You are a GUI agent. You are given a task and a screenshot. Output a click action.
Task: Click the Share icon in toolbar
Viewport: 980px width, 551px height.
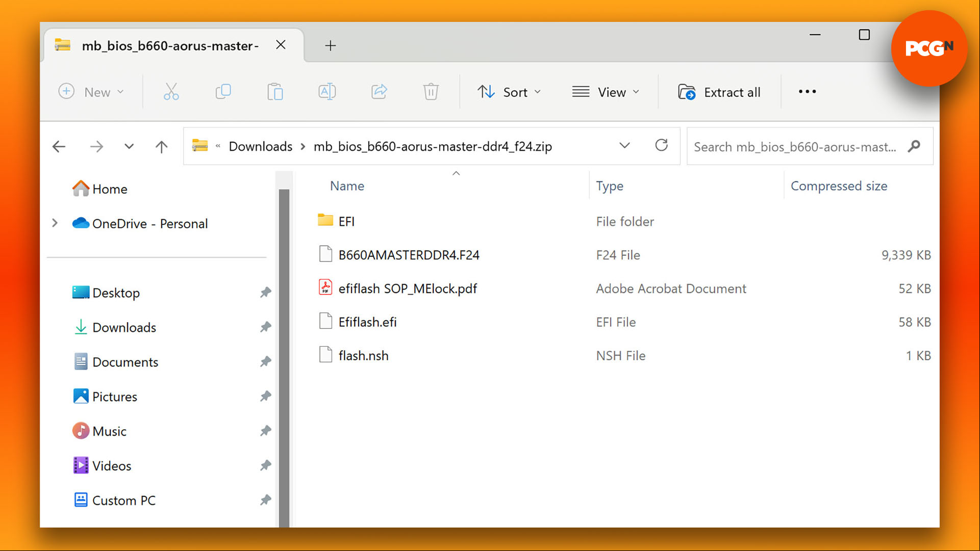379,92
